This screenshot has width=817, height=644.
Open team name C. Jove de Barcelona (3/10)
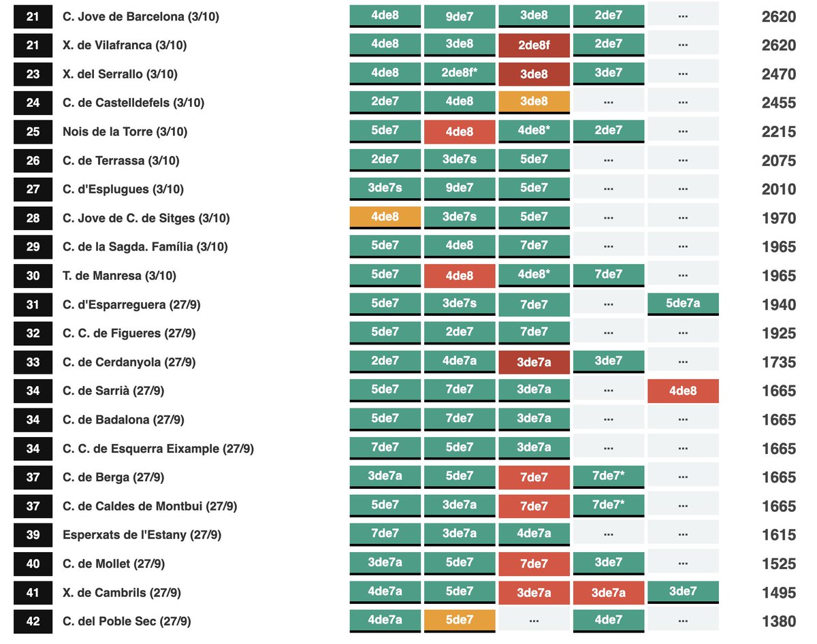[141, 16]
